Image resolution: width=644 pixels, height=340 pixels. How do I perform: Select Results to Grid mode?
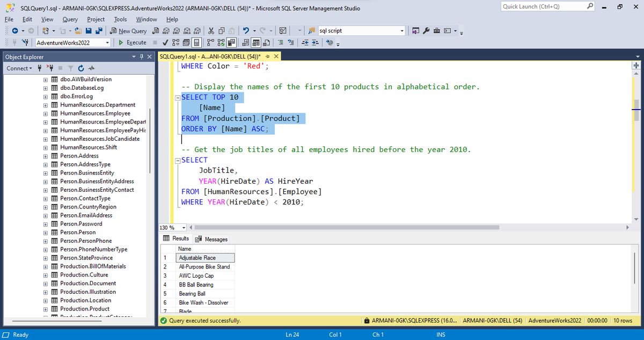click(x=256, y=42)
